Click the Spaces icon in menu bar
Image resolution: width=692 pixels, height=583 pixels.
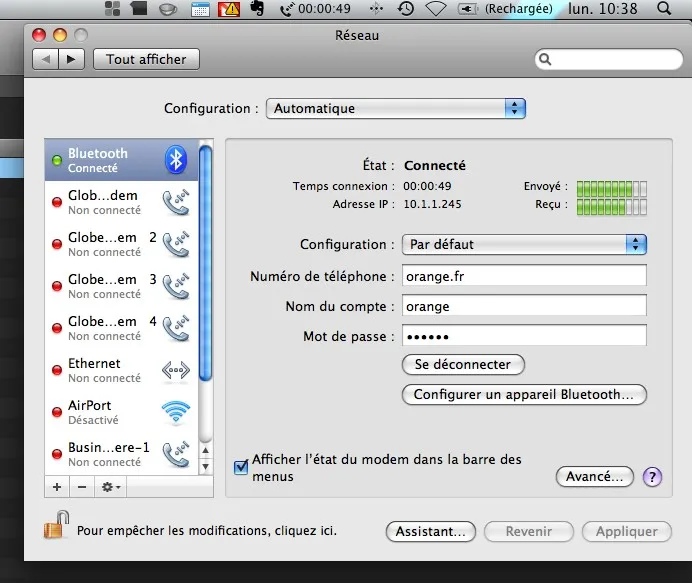tap(113, 8)
